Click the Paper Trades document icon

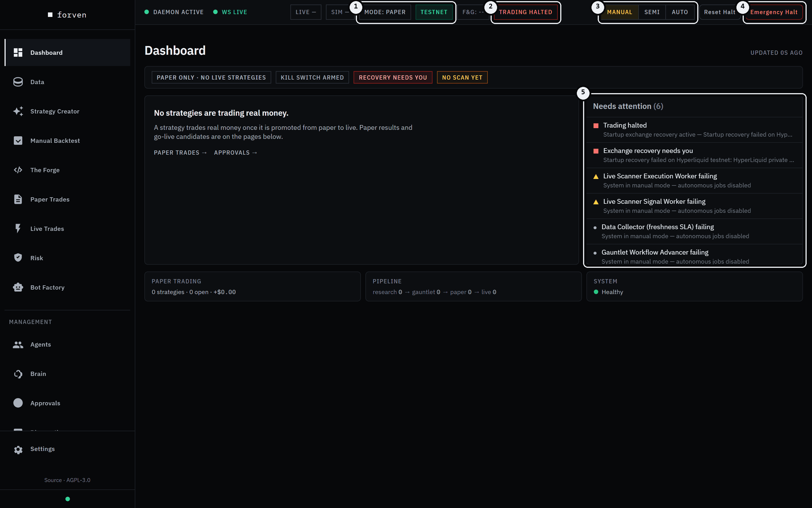(x=18, y=199)
